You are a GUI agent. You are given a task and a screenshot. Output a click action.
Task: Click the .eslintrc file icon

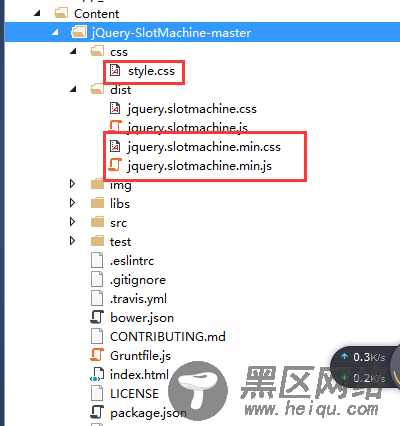point(97,260)
